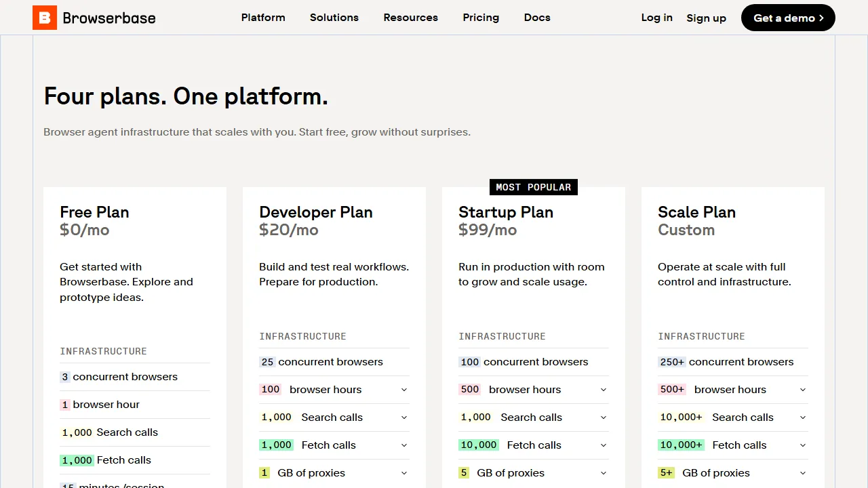868x488 pixels.
Task: Click Log in
Action: coord(657,18)
